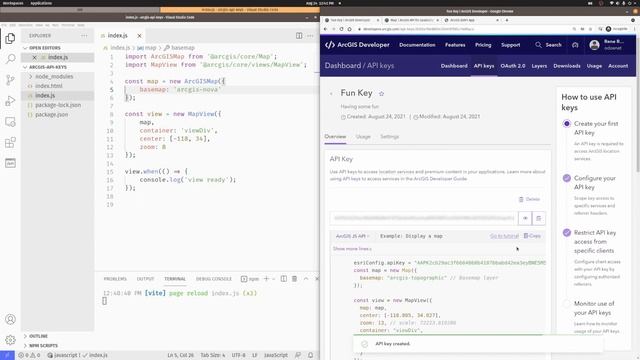Select Monitor use of API keys step
The width and height of the screenshot is (640, 360).
tap(567, 304)
